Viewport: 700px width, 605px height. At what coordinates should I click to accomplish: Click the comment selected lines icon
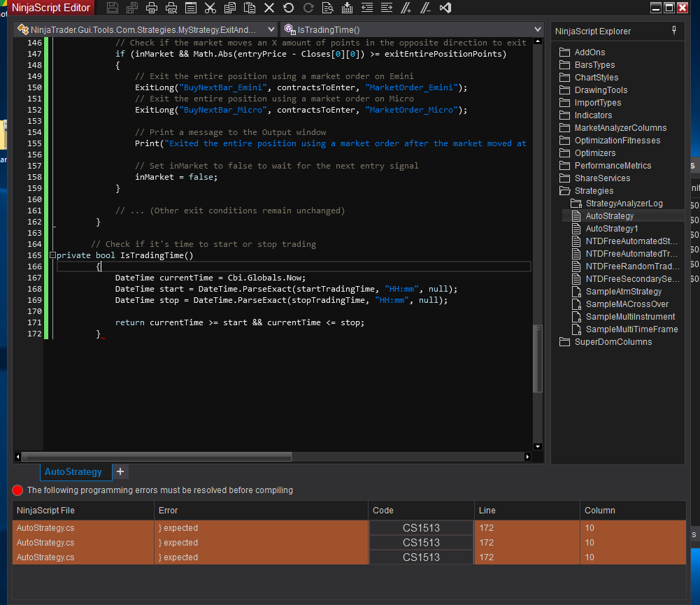click(406, 8)
